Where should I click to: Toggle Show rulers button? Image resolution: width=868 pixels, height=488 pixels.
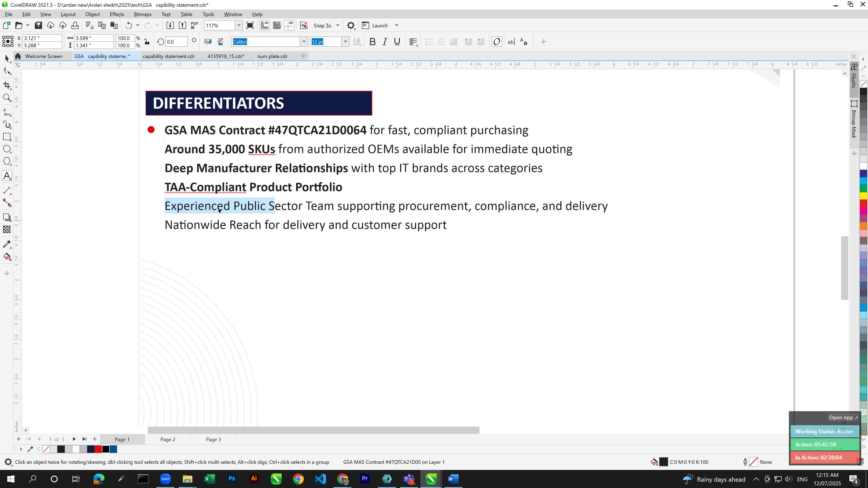[x=264, y=26]
